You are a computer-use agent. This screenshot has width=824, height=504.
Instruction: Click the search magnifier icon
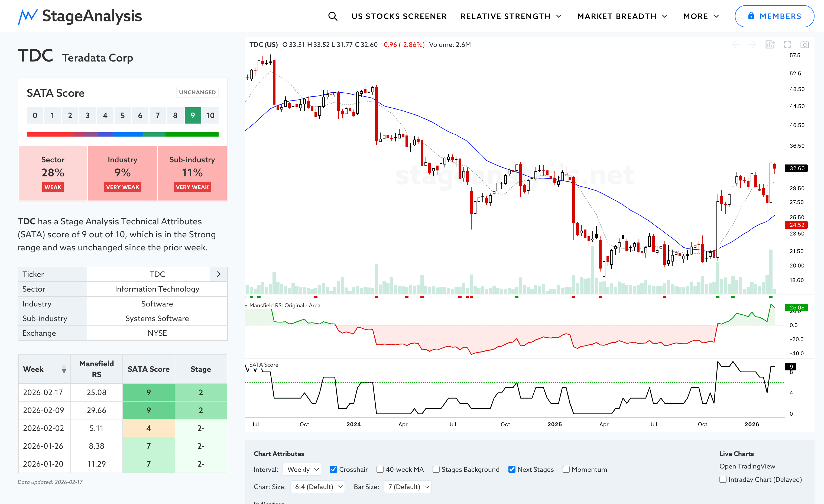tap(332, 16)
